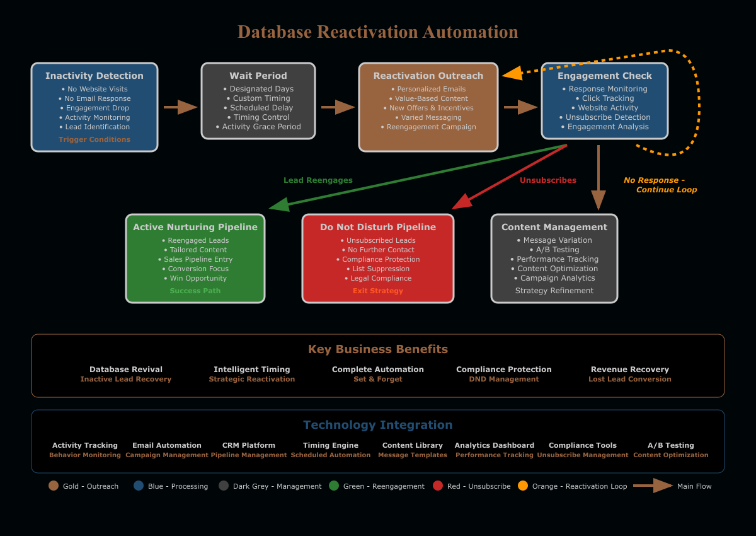Click the orange Reactivation Loop legend circle
756x536 pixels.
(x=523, y=486)
